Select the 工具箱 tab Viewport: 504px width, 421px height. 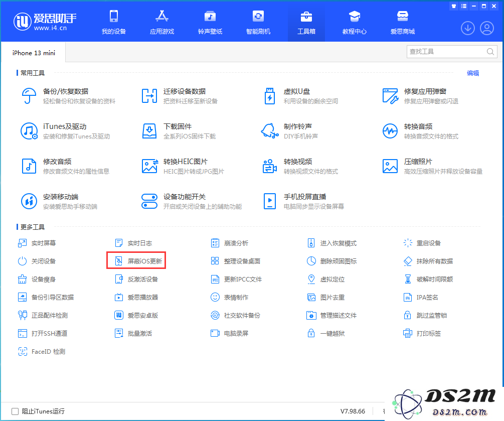click(x=306, y=22)
